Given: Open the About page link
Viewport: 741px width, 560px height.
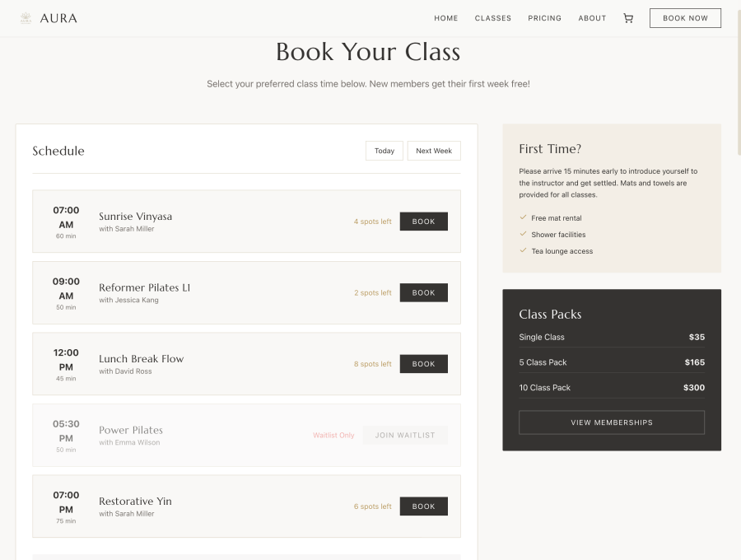Looking at the screenshot, I should coord(592,18).
